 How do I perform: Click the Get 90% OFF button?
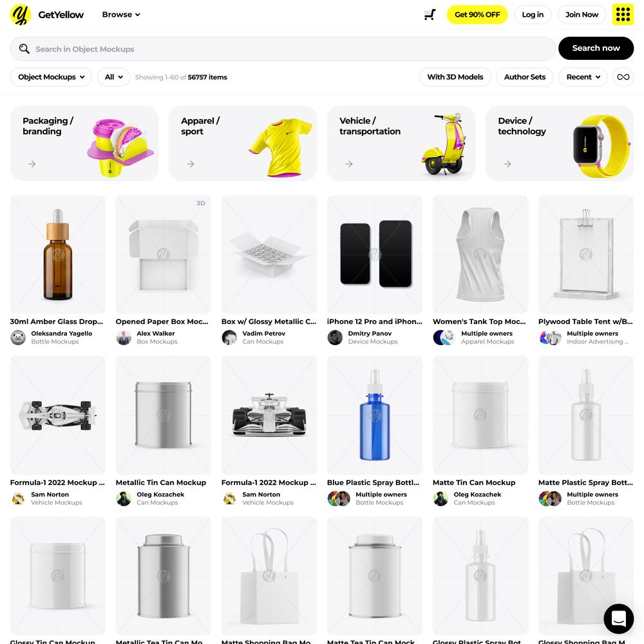pyautogui.click(x=477, y=15)
